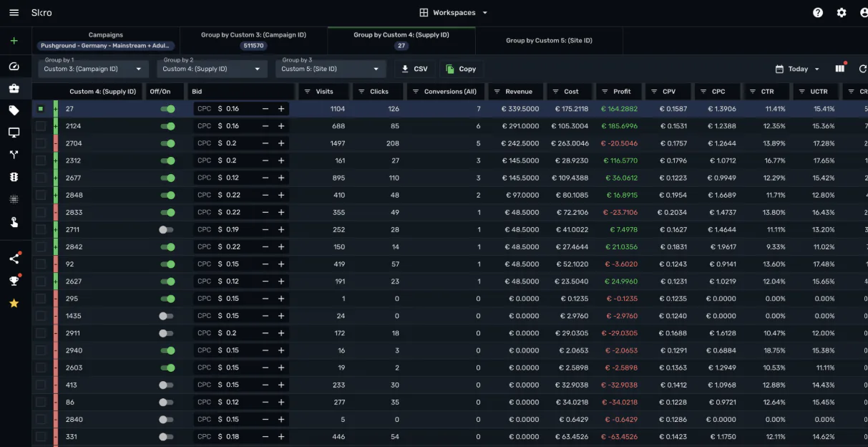Check the checkbox for supply ID 2704
Image resolution: width=868 pixels, height=447 pixels.
tap(41, 143)
